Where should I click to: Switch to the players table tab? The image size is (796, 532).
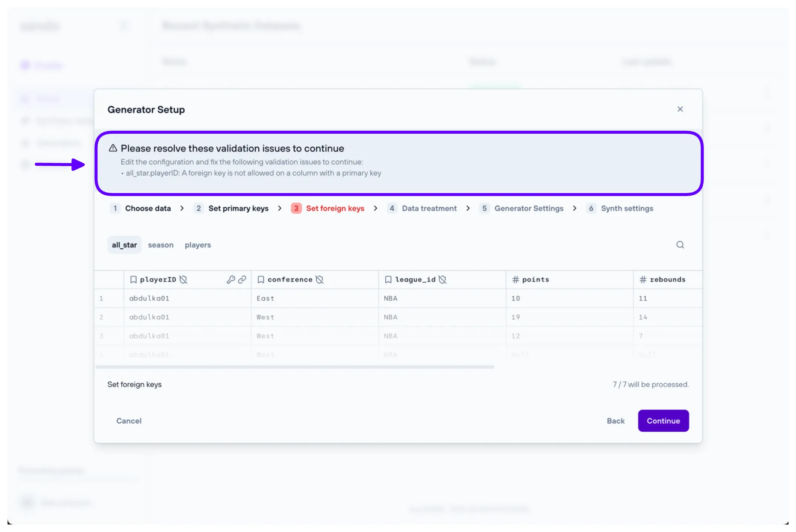(x=197, y=245)
